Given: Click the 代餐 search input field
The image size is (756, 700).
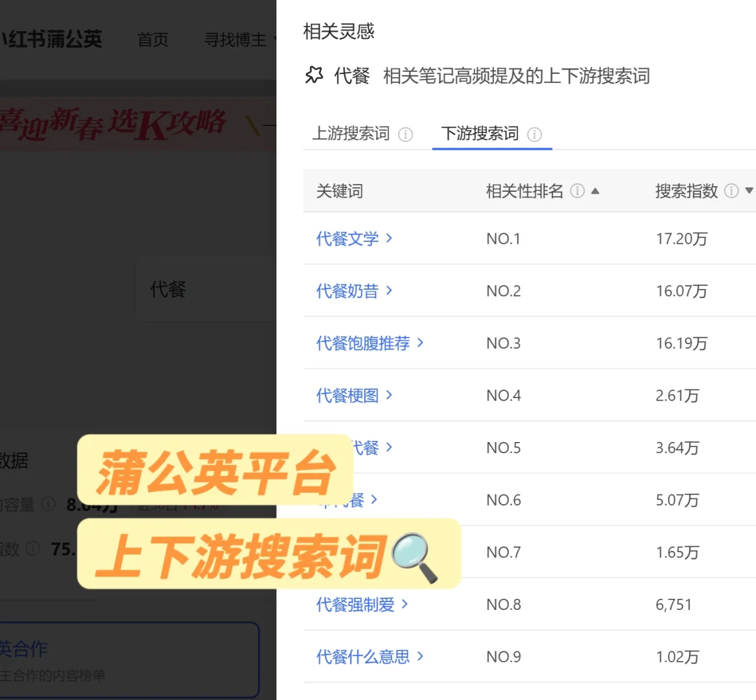Looking at the screenshot, I should click(206, 289).
